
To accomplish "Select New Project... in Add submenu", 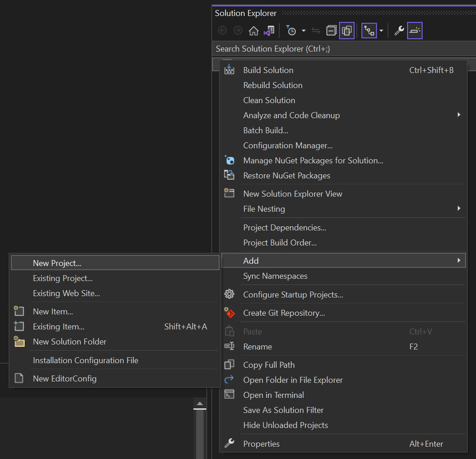I will (115, 263).
